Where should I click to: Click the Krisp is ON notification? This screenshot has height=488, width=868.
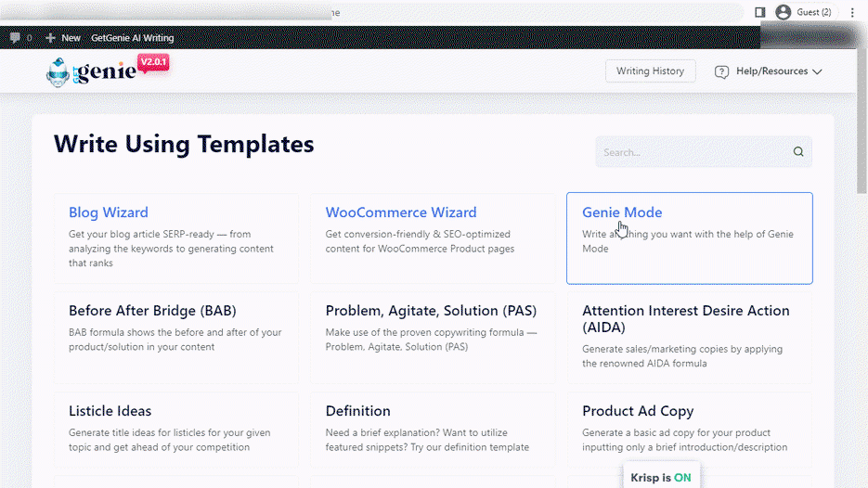pyautogui.click(x=662, y=476)
